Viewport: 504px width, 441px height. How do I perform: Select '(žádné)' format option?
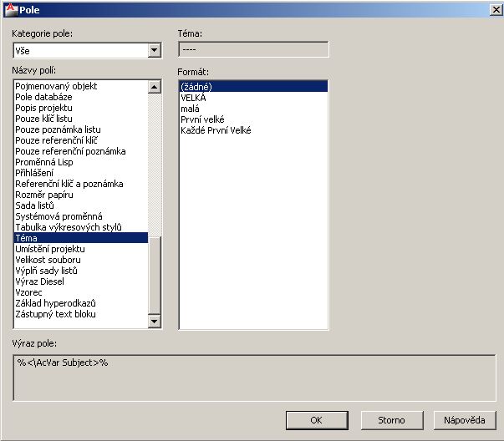(197, 86)
